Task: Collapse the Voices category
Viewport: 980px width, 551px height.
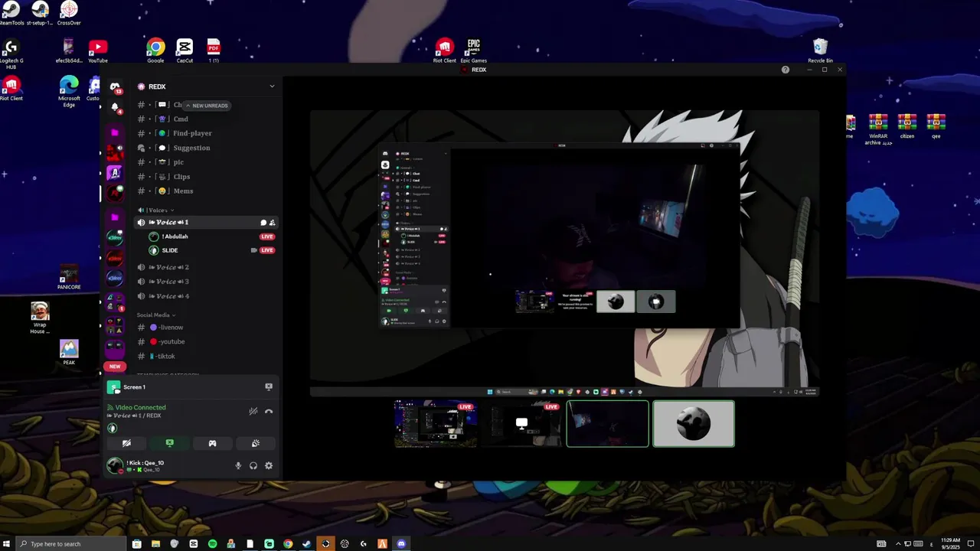Action: tap(155, 210)
